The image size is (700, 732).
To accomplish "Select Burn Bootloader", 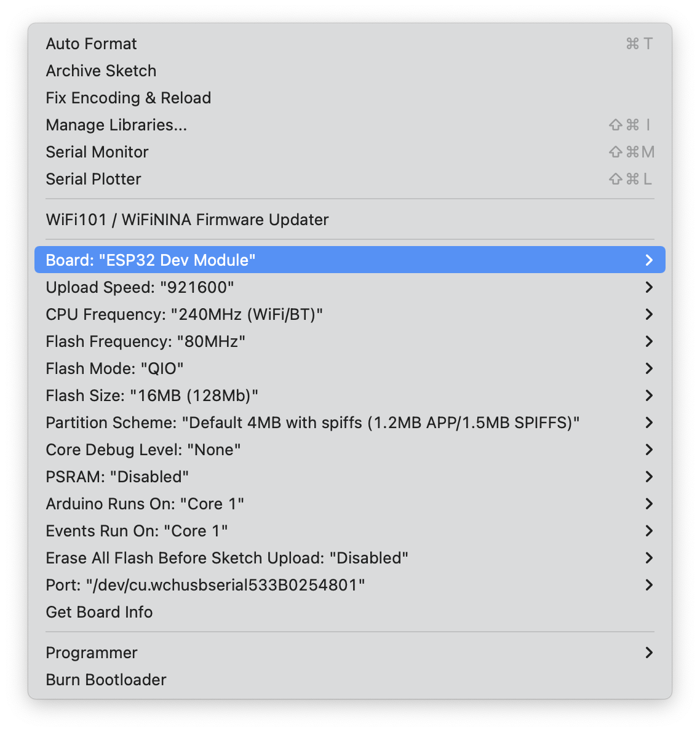I will click(x=106, y=680).
